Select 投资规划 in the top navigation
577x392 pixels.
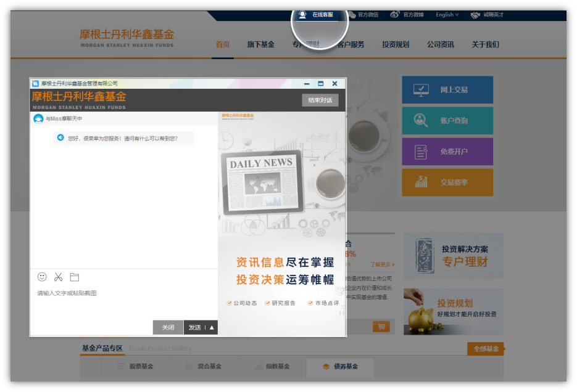point(396,44)
